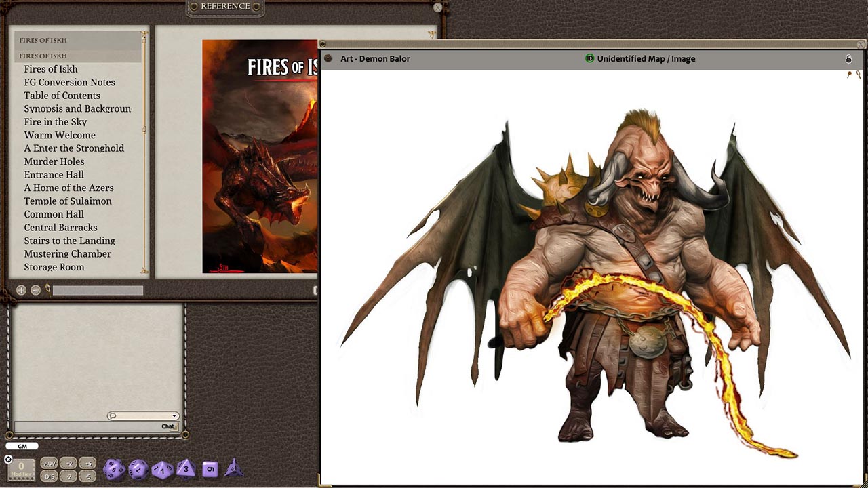Click the zoom in magnifier under the chapter list
Viewport: 868px width, 488px height.
(x=20, y=289)
